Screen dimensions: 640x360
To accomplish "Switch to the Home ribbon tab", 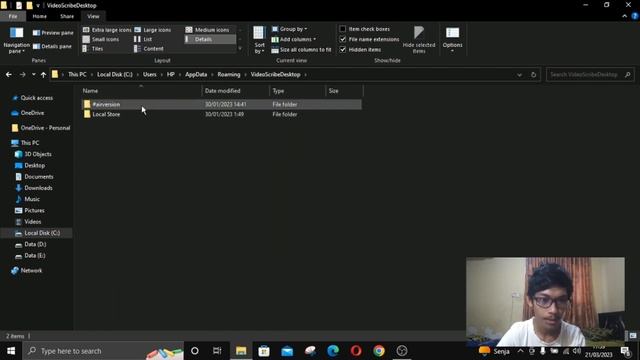I will [x=40, y=16].
